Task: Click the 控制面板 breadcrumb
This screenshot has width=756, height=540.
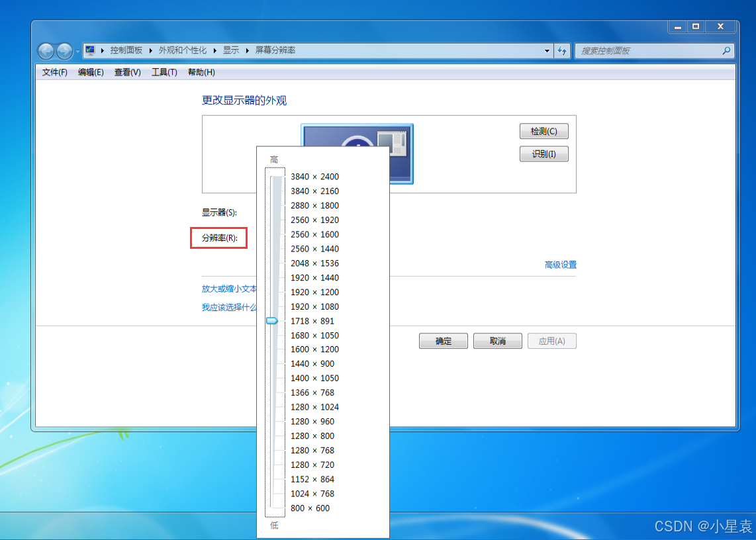Action: (x=126, y=50)
